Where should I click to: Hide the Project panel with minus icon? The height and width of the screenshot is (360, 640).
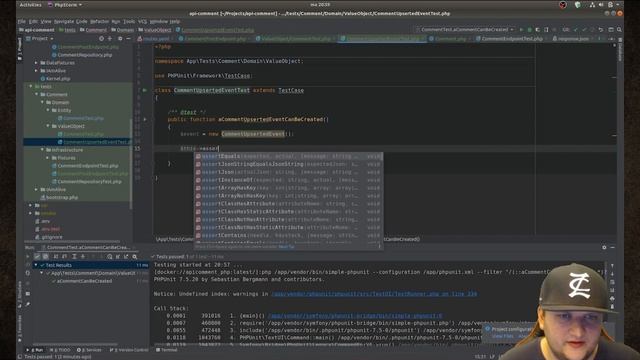[128, 38]
